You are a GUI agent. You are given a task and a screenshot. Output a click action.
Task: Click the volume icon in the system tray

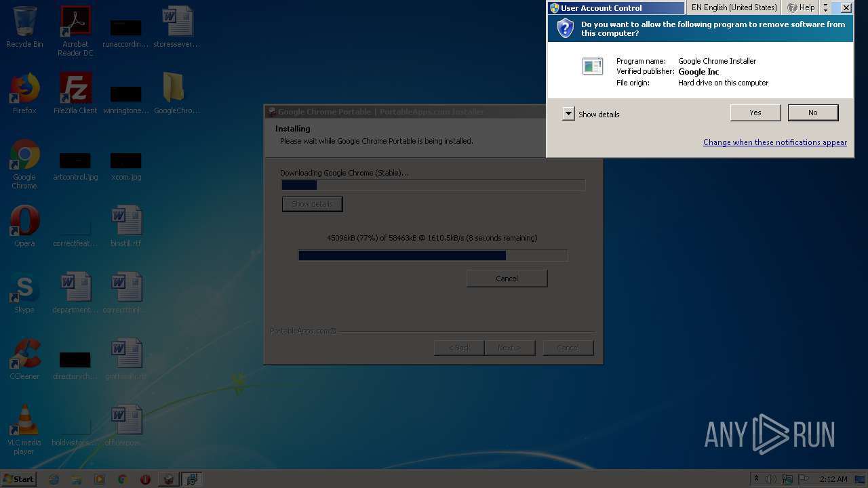(x=770, y=479)
